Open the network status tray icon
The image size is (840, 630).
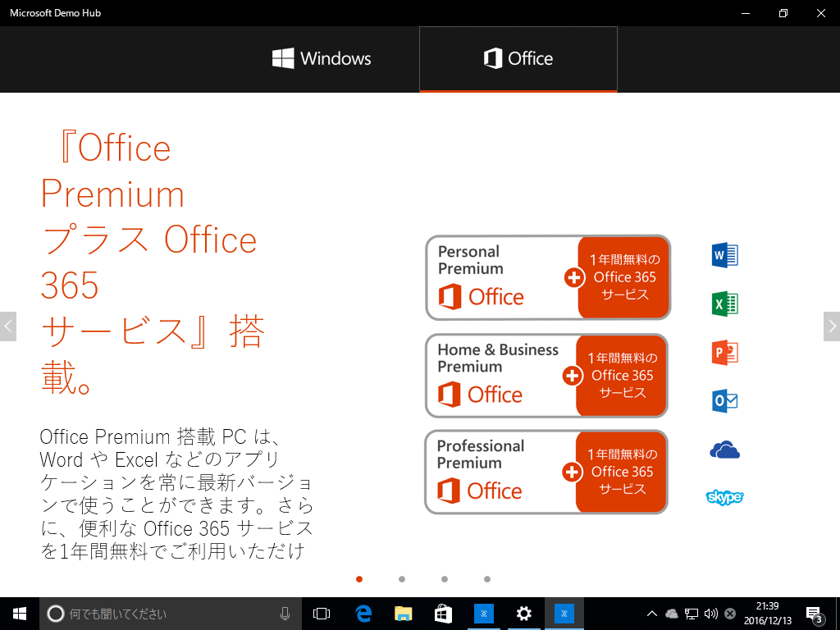click(x=691, y=614)
